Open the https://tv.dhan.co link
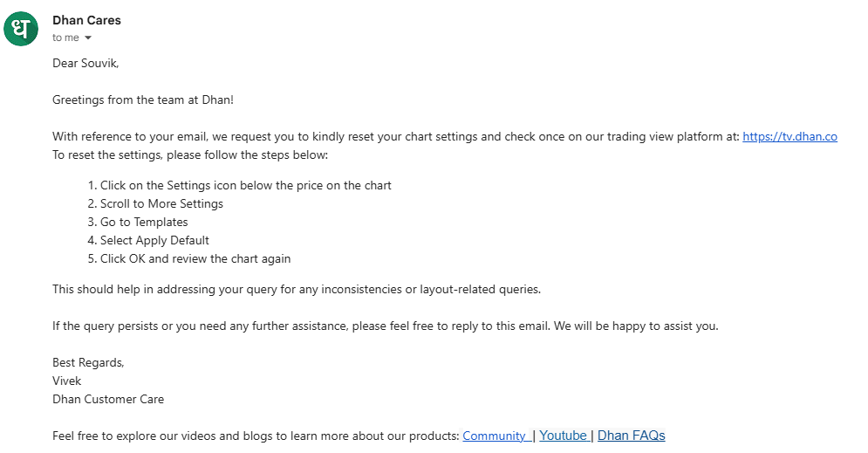This screenshot has width=868, height=453. pyautogui.click(x=789, y=136)
